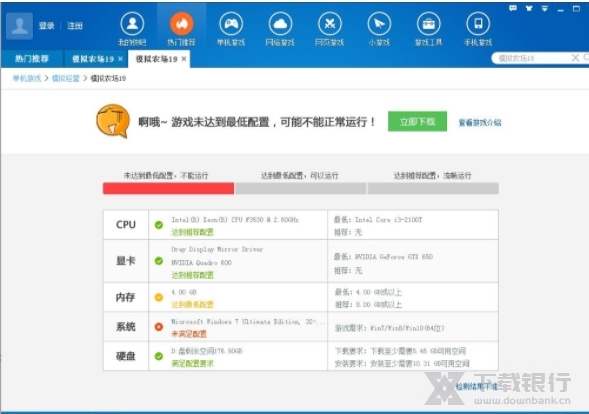Click the 显卡 green check icon
The height and width of the screenshot is (414, 589).
[x=159, y=261]
